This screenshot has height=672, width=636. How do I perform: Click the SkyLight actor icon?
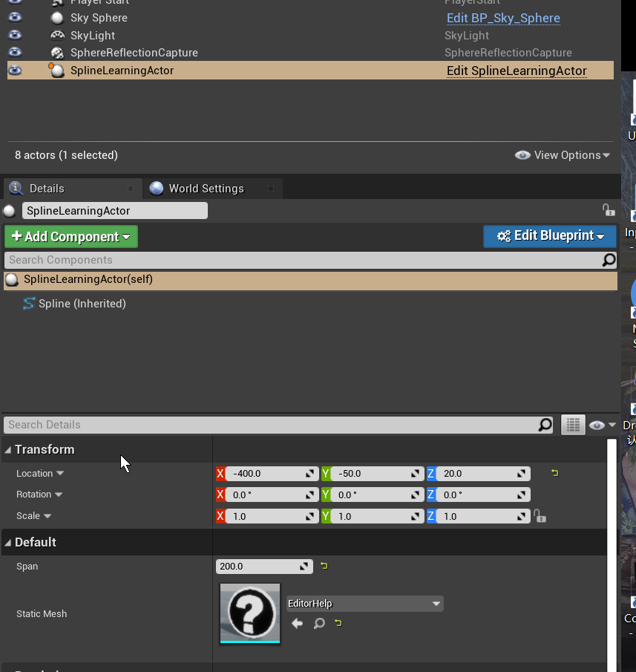[x=57, y=35]
